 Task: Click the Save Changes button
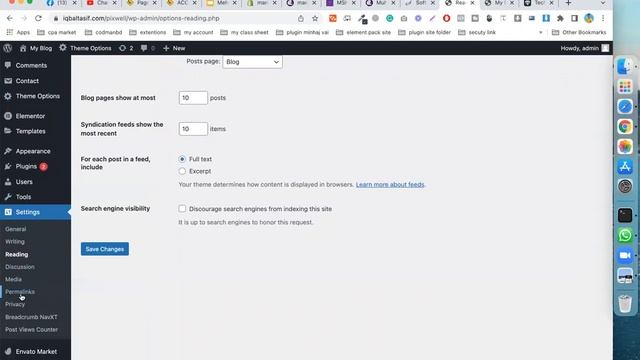pyautogui.click(x=104, y=249)
